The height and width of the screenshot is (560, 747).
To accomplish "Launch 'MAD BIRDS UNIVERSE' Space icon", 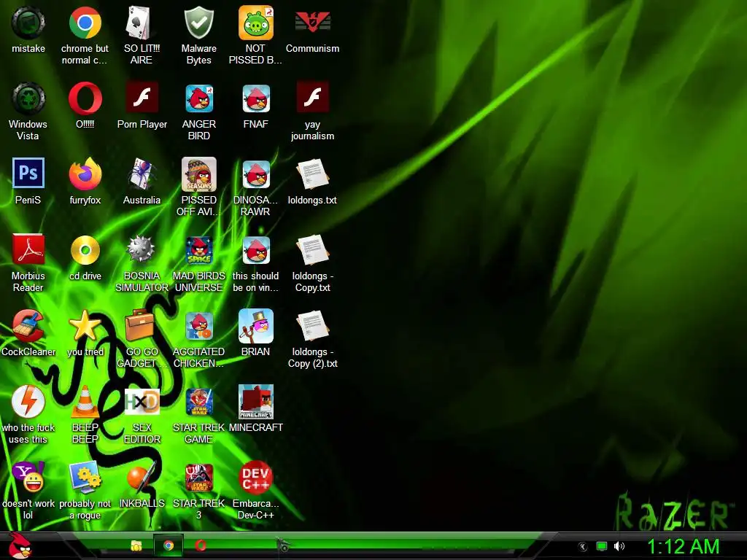I will pyautogui.click(x=198, y=250).
